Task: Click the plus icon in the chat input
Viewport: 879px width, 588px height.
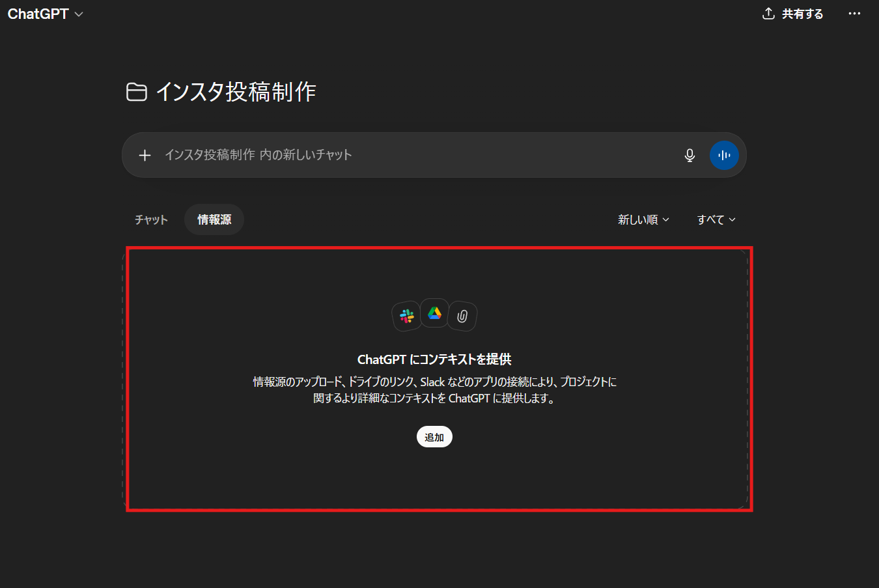Action: pyautogui.click(x=145, y=155)
